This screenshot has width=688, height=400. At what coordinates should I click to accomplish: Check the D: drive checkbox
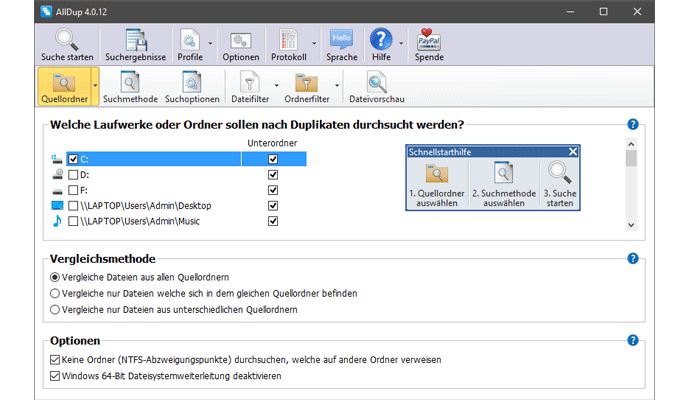(x=73, y=174)
